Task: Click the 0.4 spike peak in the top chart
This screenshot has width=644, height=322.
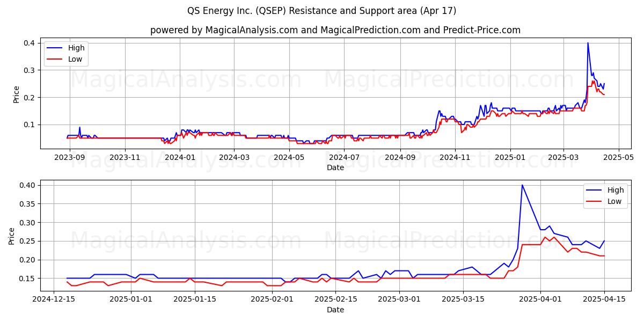Action: (588, 43)
